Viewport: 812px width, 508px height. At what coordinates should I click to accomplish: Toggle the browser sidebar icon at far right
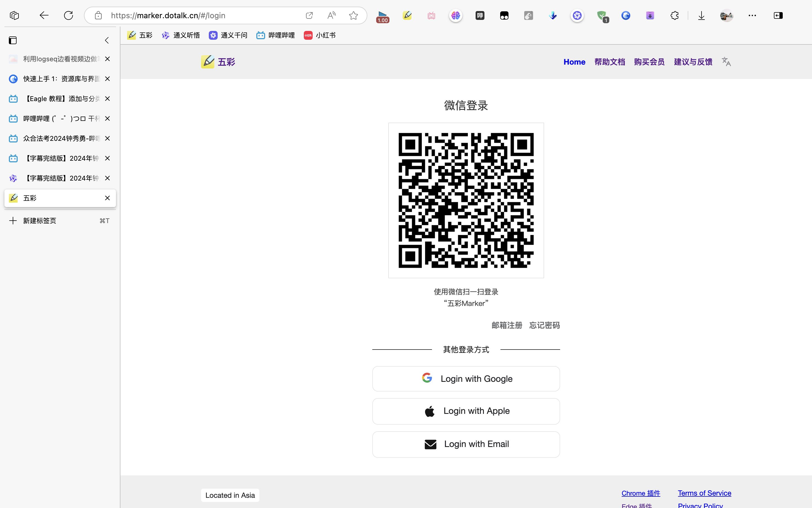pos(778,15)
